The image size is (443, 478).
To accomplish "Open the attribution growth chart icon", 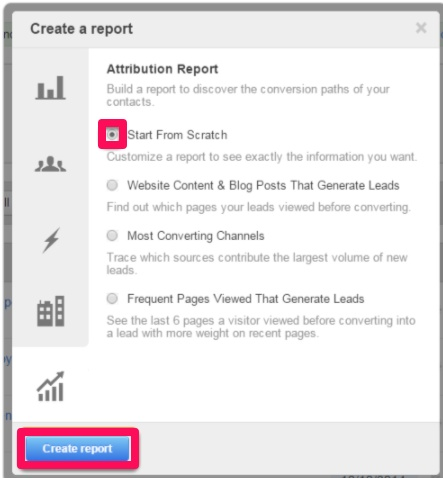I will pos(50,386).
